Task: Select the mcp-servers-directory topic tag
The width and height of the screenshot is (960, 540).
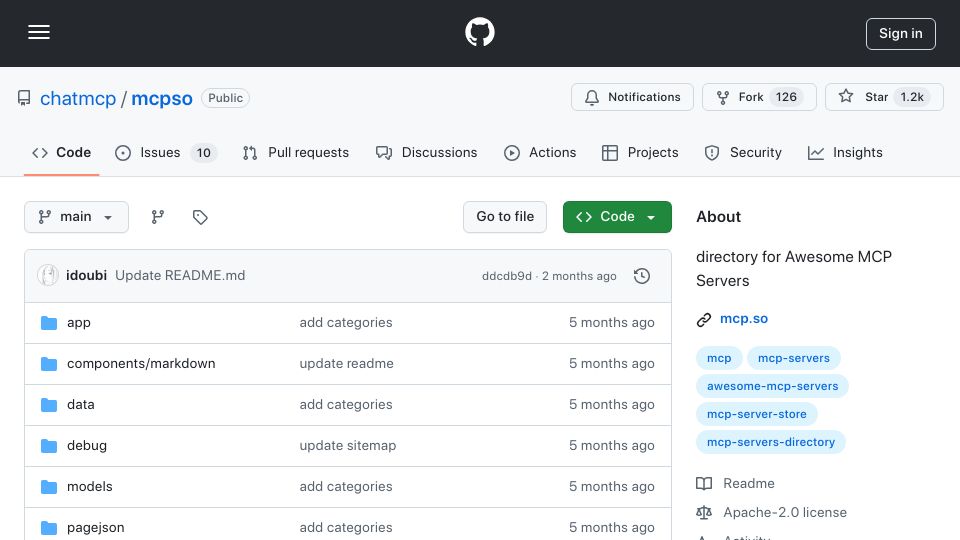Action: 771,442
